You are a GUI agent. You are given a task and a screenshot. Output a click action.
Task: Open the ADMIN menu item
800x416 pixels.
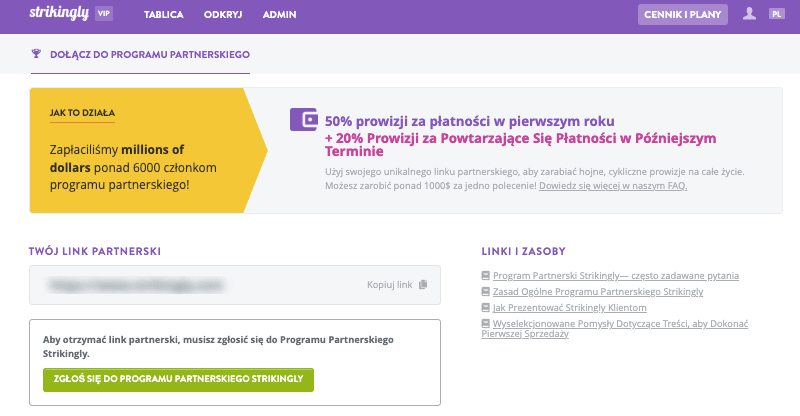tap(279, 15)
